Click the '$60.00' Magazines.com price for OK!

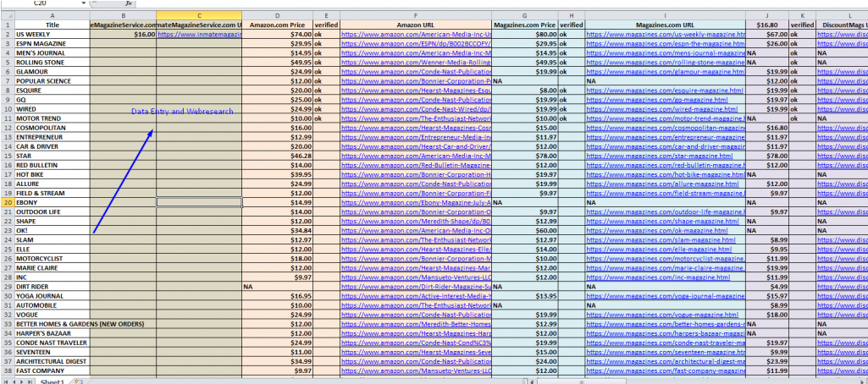click(x=525, y=230)
